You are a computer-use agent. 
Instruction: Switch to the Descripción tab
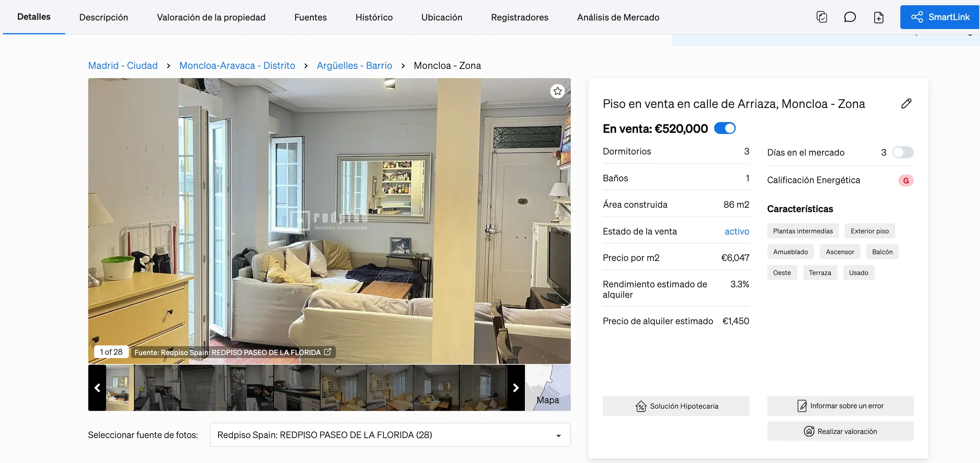click(x=104, y=17)
